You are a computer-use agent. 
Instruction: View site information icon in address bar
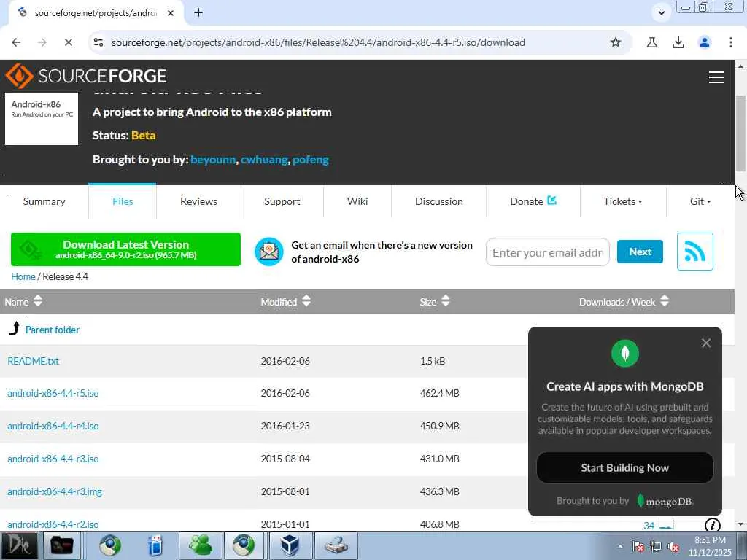tap(98, 42)
